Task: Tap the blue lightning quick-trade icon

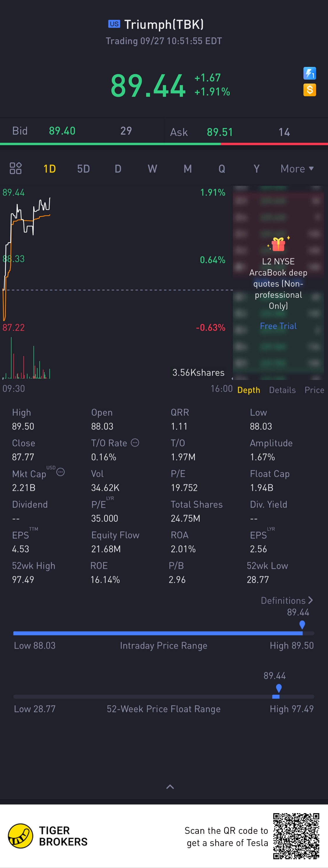Action: tap(309, 74)
